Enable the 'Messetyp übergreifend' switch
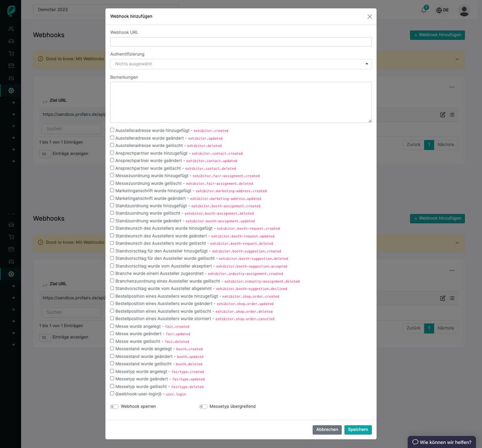The image size is (482, 448). (x=203, y=406)
